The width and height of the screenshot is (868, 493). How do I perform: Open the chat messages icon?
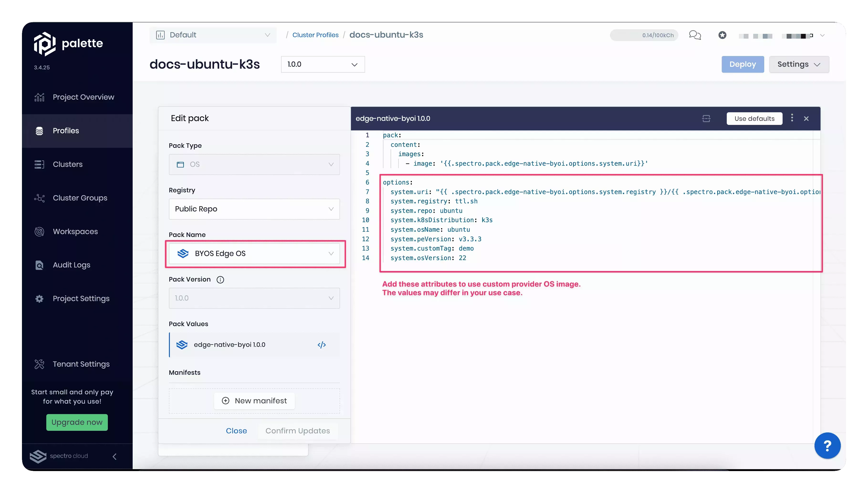(695, 35)
